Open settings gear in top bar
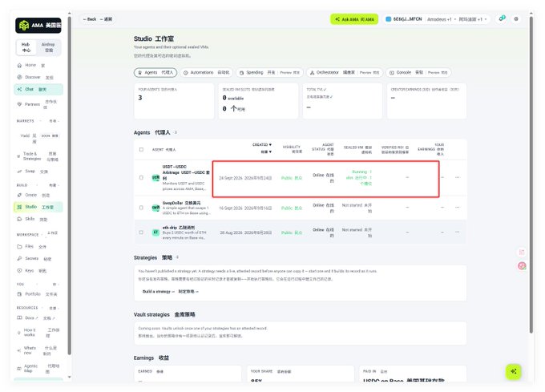 click(516, 19)
